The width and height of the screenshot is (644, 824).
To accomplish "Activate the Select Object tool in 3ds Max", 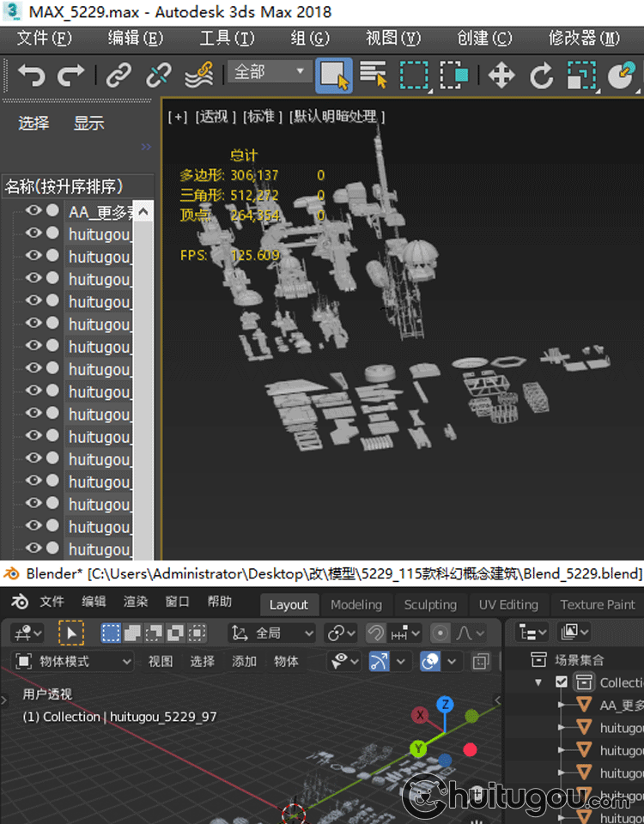I will [334, 76].
